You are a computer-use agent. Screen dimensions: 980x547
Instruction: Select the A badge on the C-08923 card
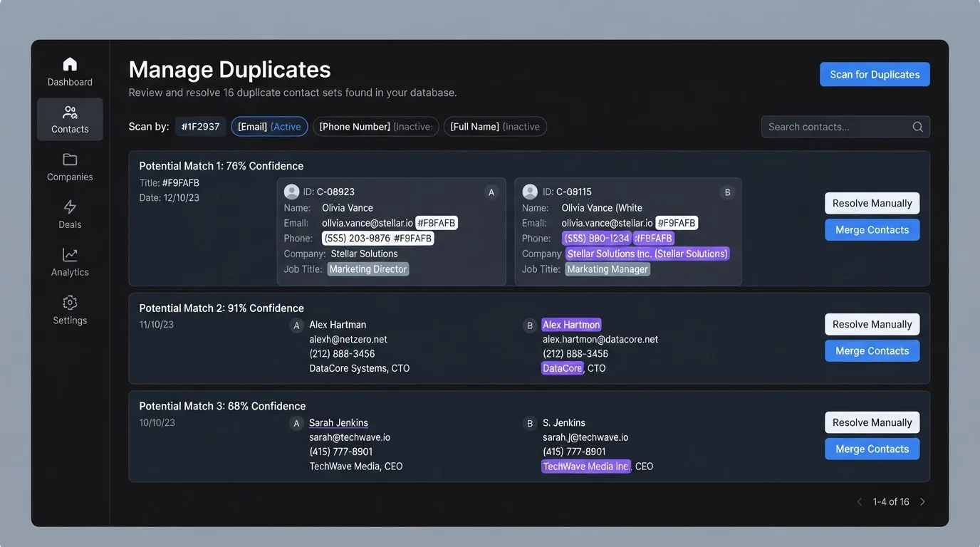coord(491,192)
